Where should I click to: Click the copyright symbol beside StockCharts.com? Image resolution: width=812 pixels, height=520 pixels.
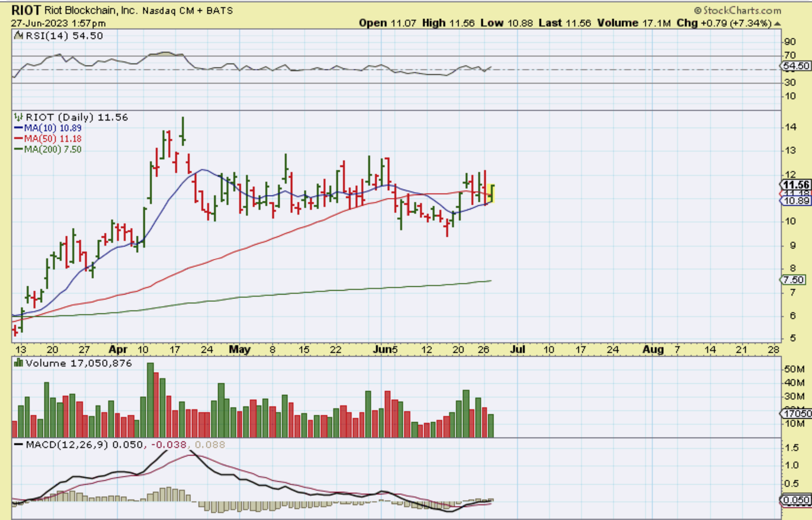point(698,10)
